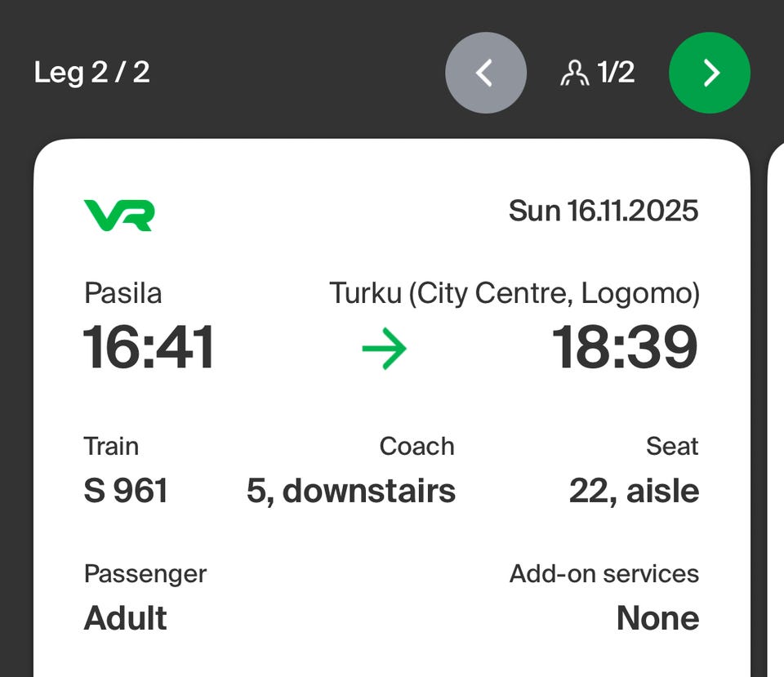Tap the 1/2 passenger counter text
The height and width of the screenshot is (677, 784).
pos(616,73)
